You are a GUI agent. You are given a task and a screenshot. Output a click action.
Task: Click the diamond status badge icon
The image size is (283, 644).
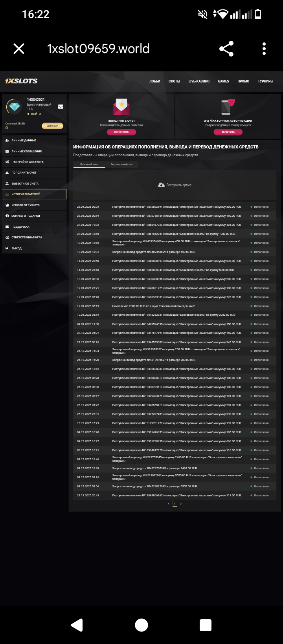(15, 106)
